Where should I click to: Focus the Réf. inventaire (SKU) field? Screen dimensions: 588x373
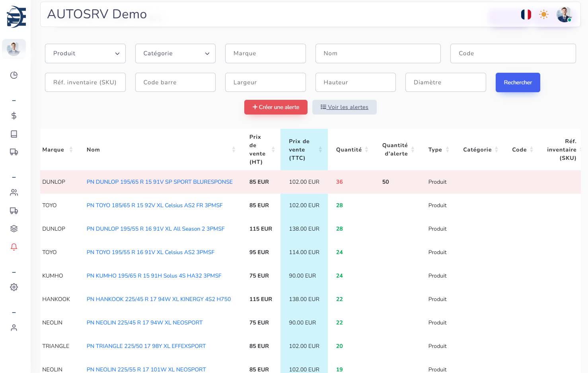pyautogui.click(x=85, y=82)
